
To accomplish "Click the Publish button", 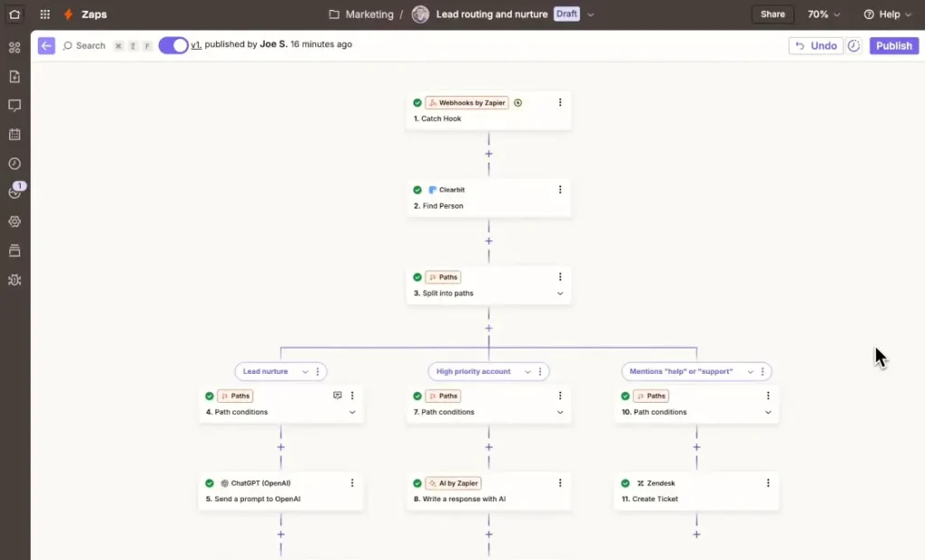I will point(893,45).
